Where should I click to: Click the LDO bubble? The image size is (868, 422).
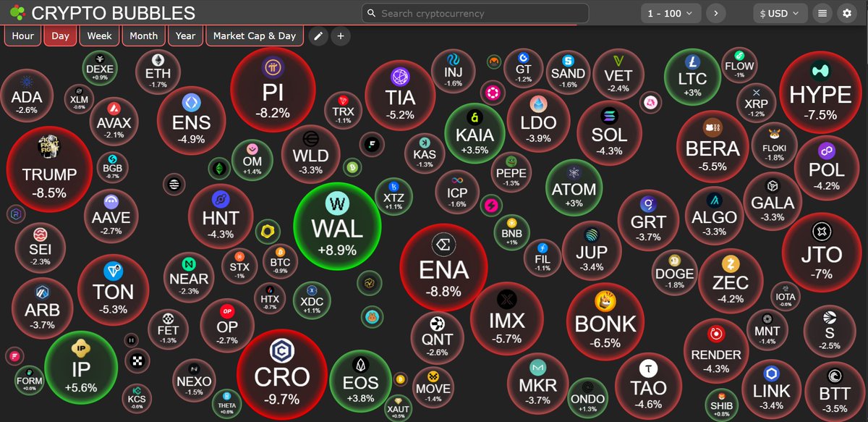(x=537, y=120)
